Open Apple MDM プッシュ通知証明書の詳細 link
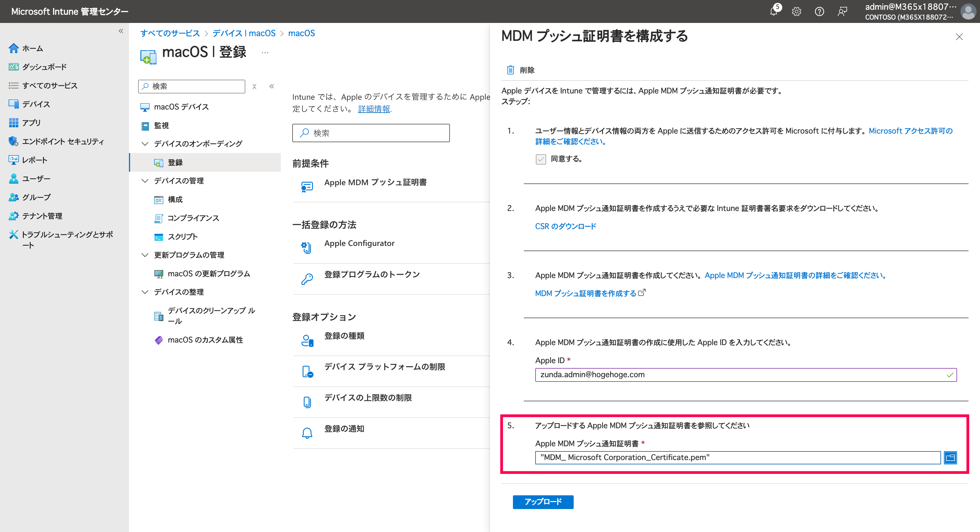The height and width of the screenshot is (532, 980). point(796,275)
